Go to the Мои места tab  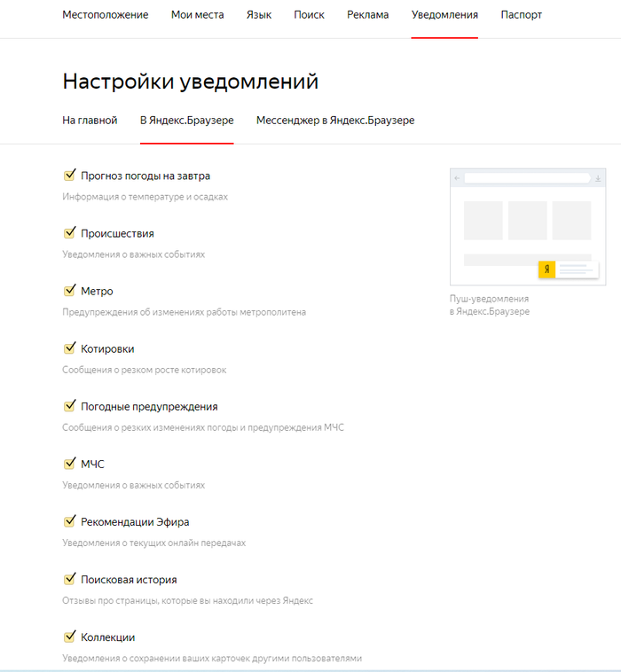click(197, 15)
